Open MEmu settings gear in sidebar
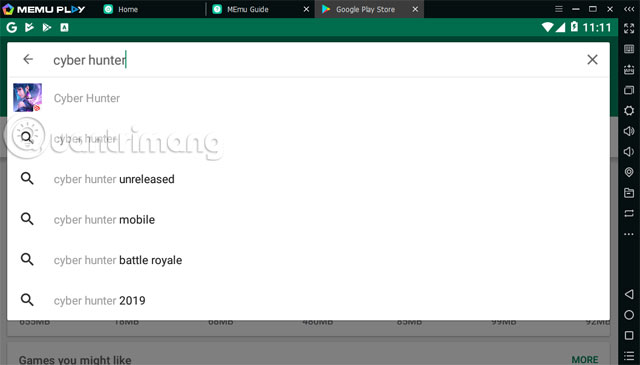Viewport: 640px width, 365px height. [x=629, y=111]
